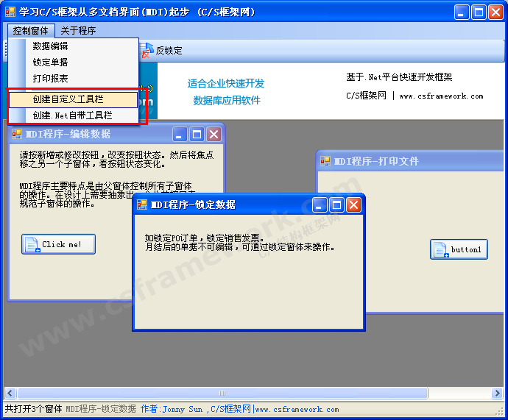
Task: Click the MDI程序-打印文件 window title icon
Action: pyautogui.click(x=325, y=161)
